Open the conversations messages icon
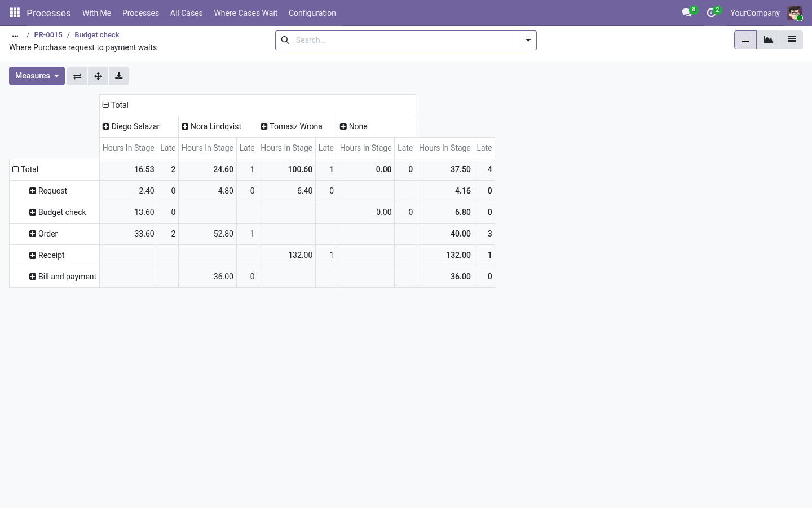812x508 pixels. point(687,12)
